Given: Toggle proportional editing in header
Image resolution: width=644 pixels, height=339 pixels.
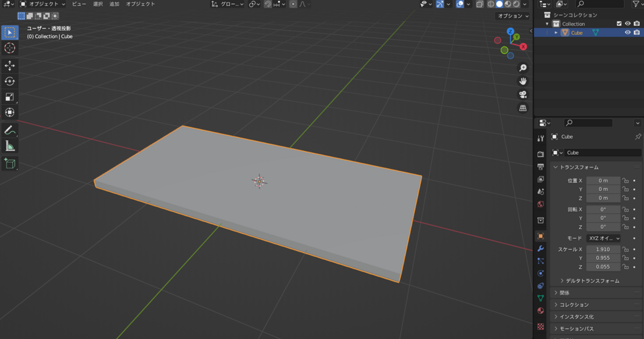Looking at the screenshot, I should pos(293,4).
